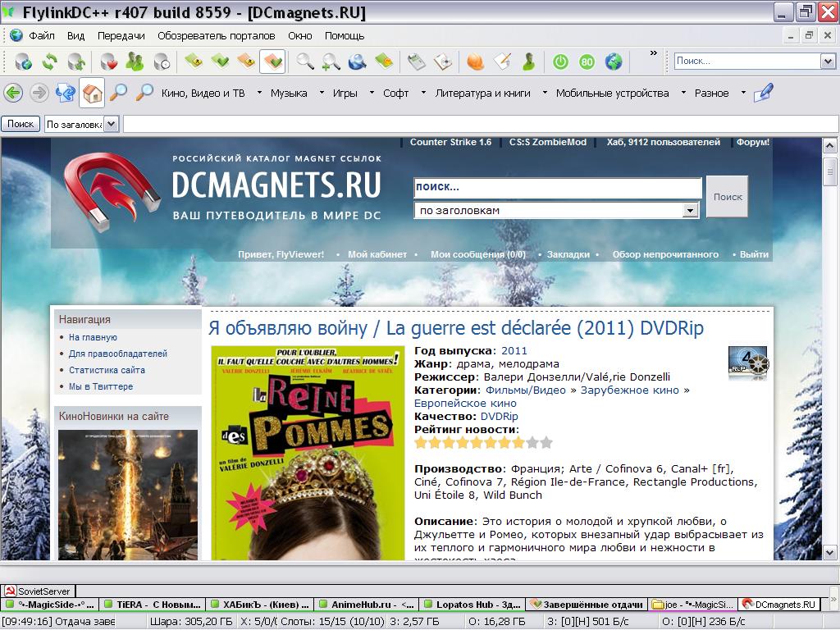The image size is (840, 630).
Task: Switch to the Завершённые отдачи tab
Action: (586, 605)
